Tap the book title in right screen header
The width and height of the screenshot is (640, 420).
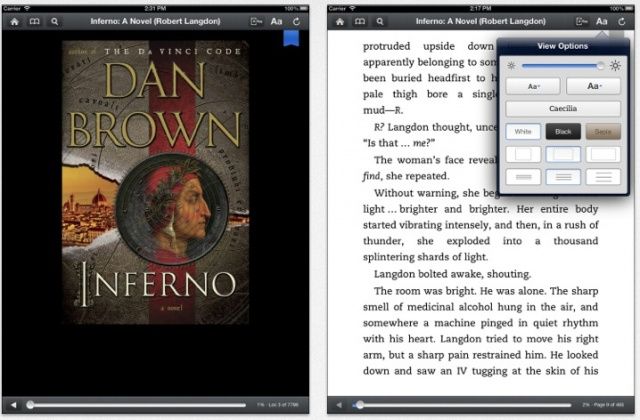coord(480,21)
